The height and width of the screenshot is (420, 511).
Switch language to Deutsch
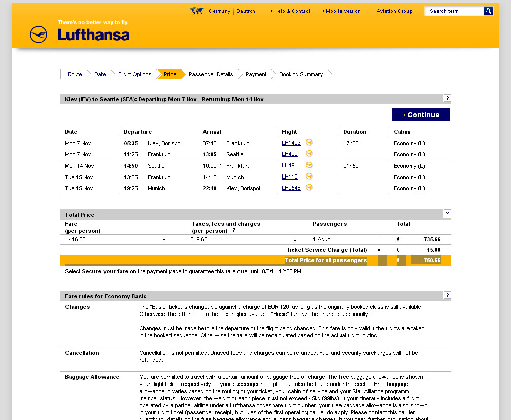246,11
